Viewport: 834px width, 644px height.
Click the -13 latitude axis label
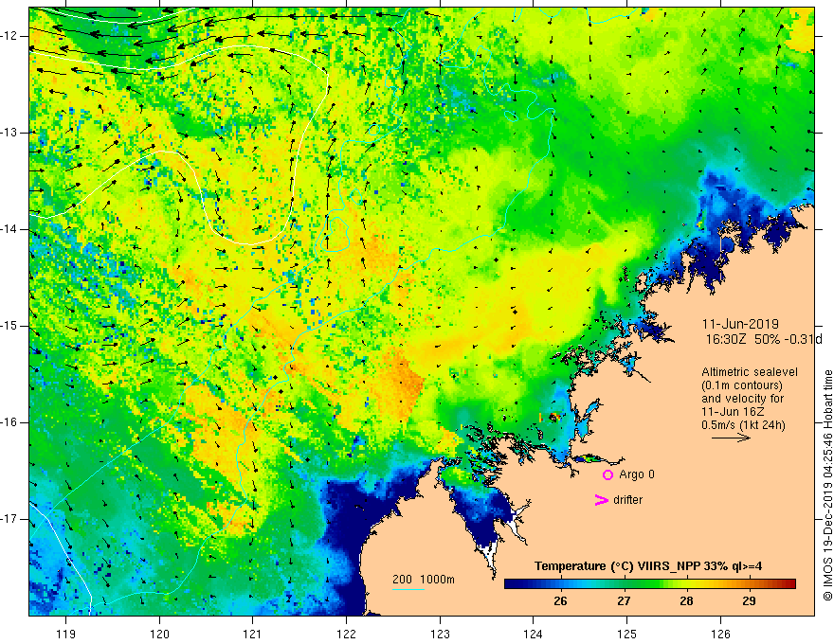click(x=9, y=133)
